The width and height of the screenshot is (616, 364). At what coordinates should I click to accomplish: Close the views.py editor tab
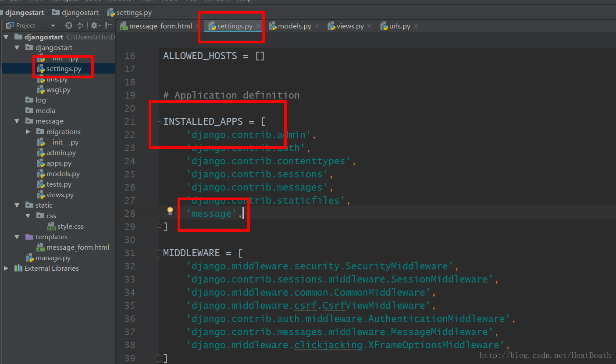[x=369, y=26]
